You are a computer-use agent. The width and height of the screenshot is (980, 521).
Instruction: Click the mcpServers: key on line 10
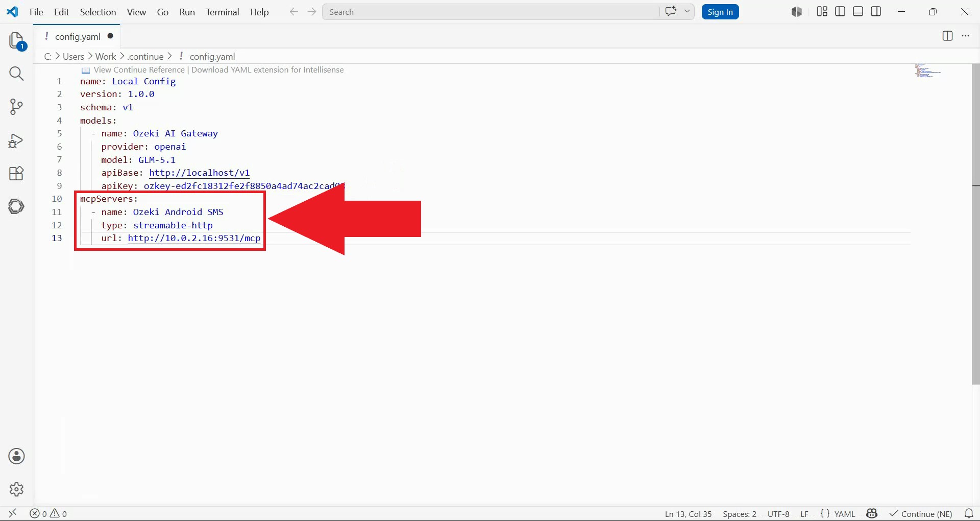[x=109, y=199]
